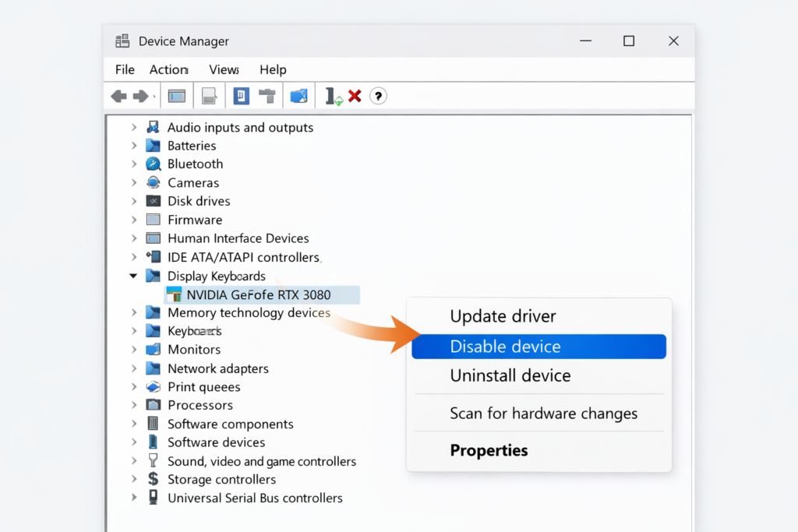The image size is (798, 532).
Task: Click the back navigation arrow icon
Action: (x=118, y=95)
